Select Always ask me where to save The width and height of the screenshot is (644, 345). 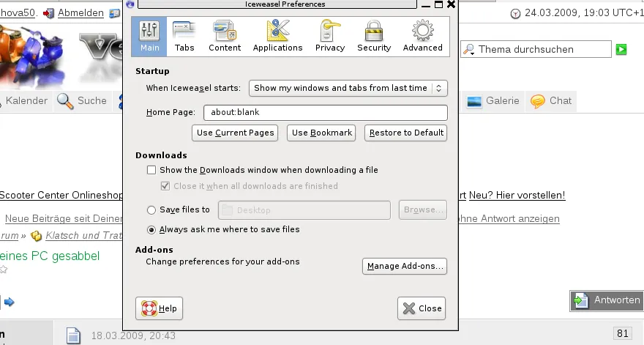click(x=151, y=229)
